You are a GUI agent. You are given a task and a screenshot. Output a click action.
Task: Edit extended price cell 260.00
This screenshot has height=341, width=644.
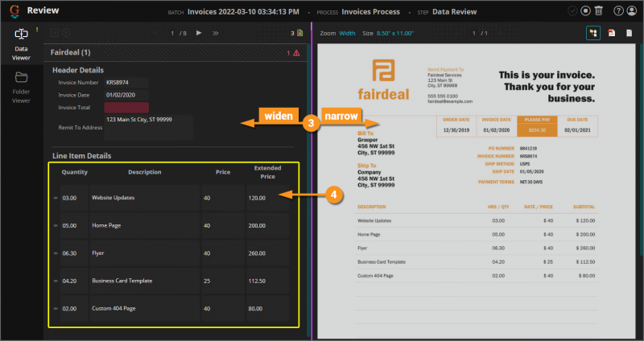pos(268,253)
